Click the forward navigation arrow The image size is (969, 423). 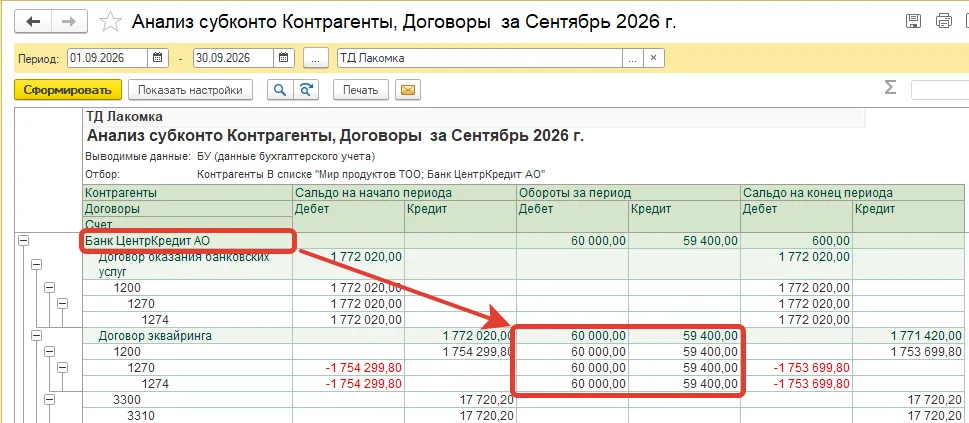pos(70,22)
